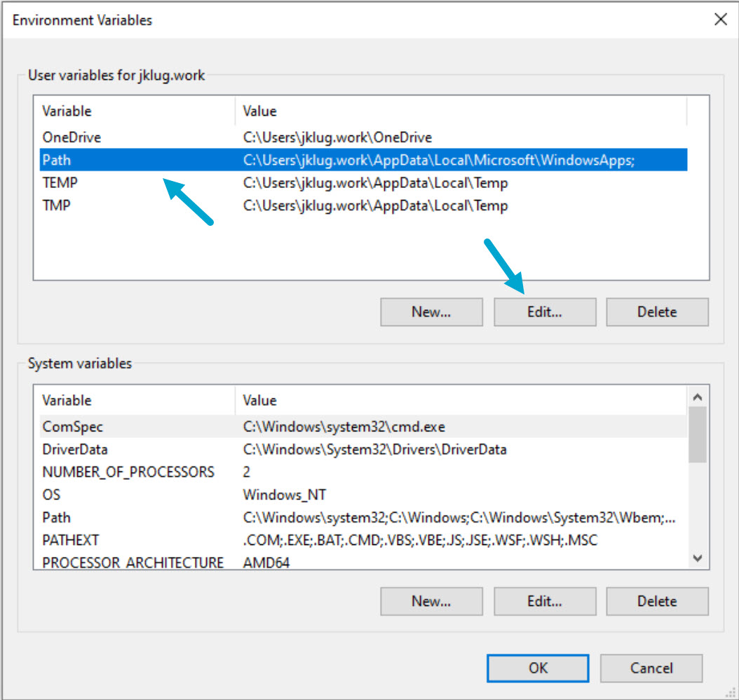
Task: Cancel the Environment Variables dialog
Action: [x=651, y=668]
